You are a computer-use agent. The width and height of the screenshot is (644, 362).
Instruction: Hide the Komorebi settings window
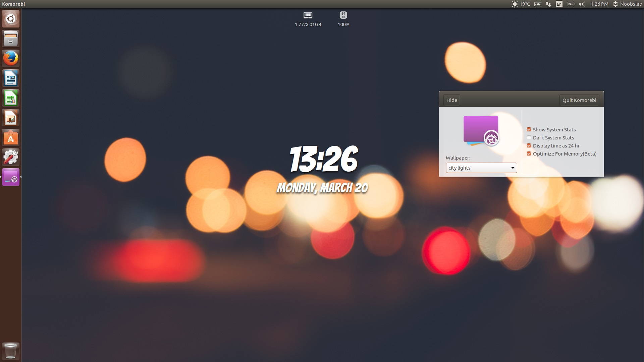[x=451, y=100]
